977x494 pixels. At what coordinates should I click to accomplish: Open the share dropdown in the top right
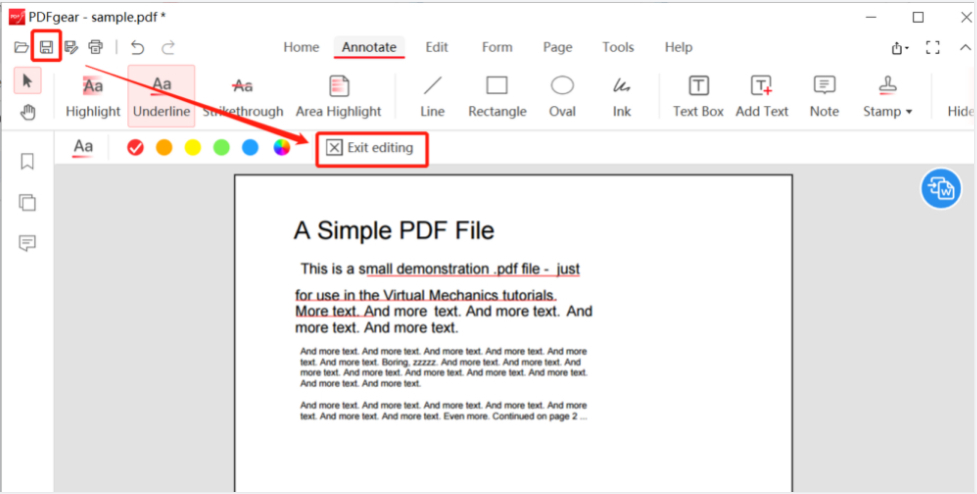[x=899, y=48]
